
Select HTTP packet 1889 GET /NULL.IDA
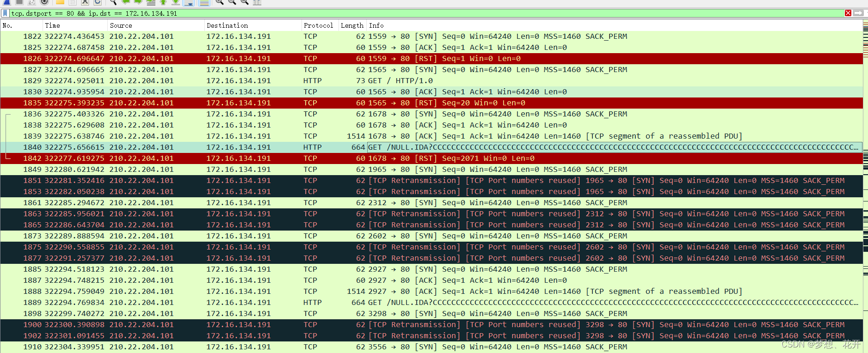(x=431, y=303)
